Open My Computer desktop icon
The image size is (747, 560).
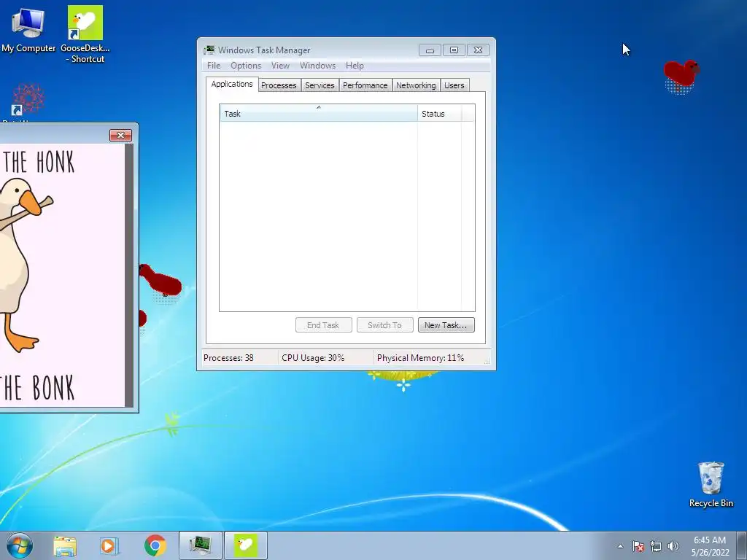(x=28, y=31)
